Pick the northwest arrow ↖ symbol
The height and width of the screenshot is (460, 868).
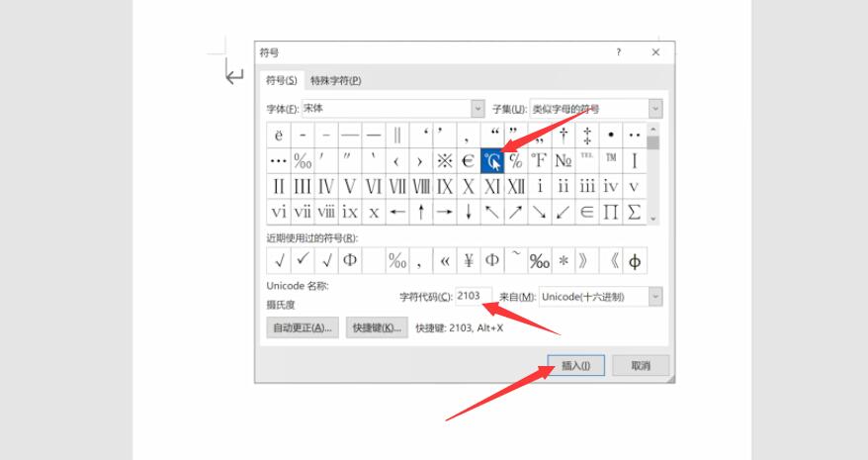pos(492,212)
